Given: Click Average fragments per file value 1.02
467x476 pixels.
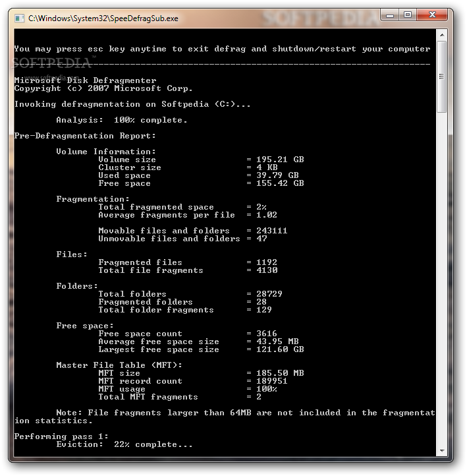Looking at the screenshot, I should tap(267, 215).
